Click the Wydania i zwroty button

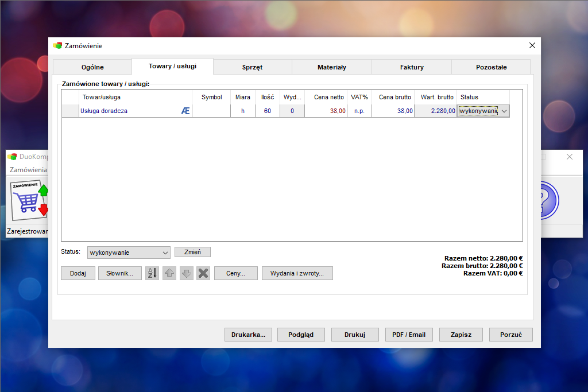pos(297,273)
